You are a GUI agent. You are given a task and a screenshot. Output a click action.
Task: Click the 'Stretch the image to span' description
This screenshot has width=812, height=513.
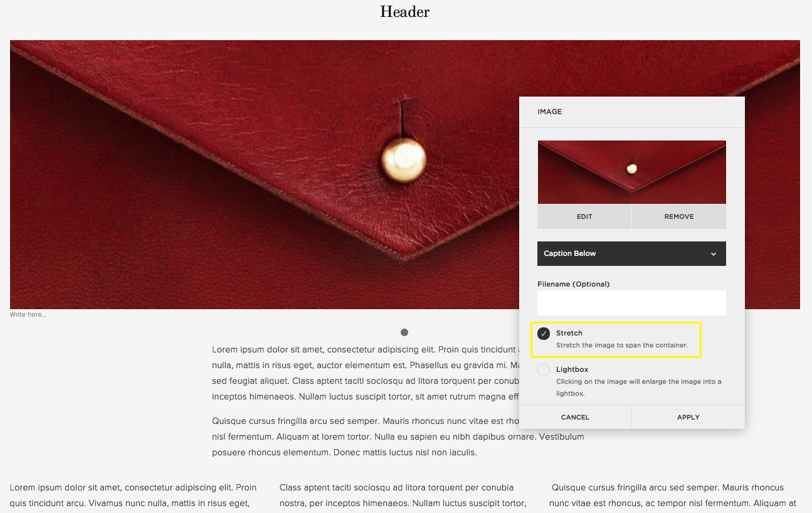click(622, 345)
